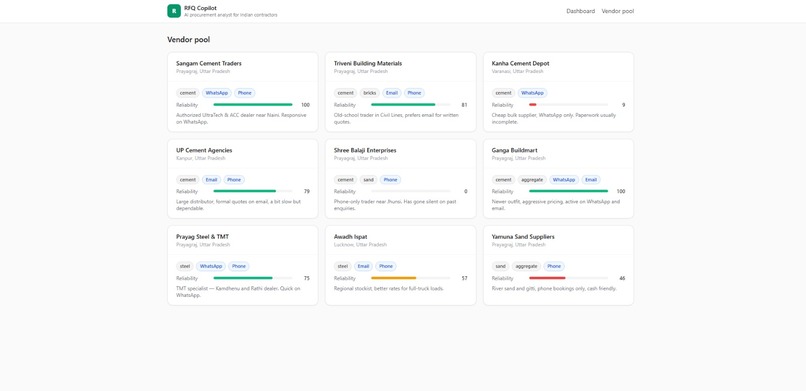This screenshot has width=806, height=391.
Task: Click 'Varanasi, Uttar Pradesh' location text
Action: [517, 71]
